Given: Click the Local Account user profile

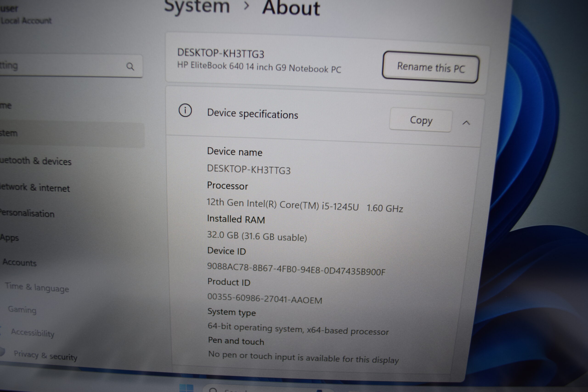Looking at the screenshot, I should tap(26, 15).
